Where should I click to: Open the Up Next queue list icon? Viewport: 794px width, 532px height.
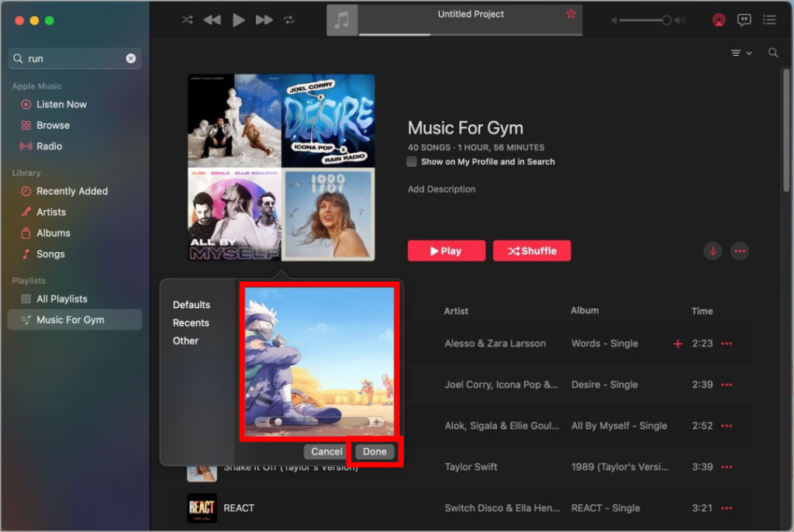point(769,20)
